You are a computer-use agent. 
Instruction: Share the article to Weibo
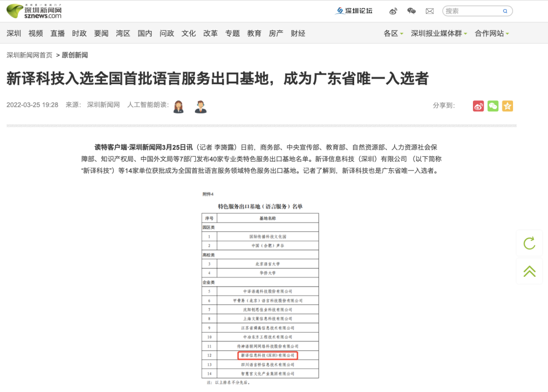477,106
